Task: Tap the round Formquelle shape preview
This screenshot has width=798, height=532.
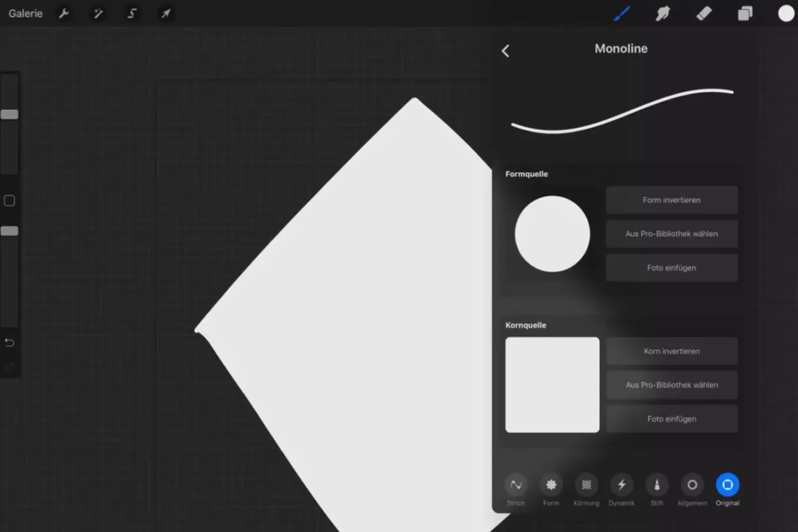Action: [x=552, y=233]
